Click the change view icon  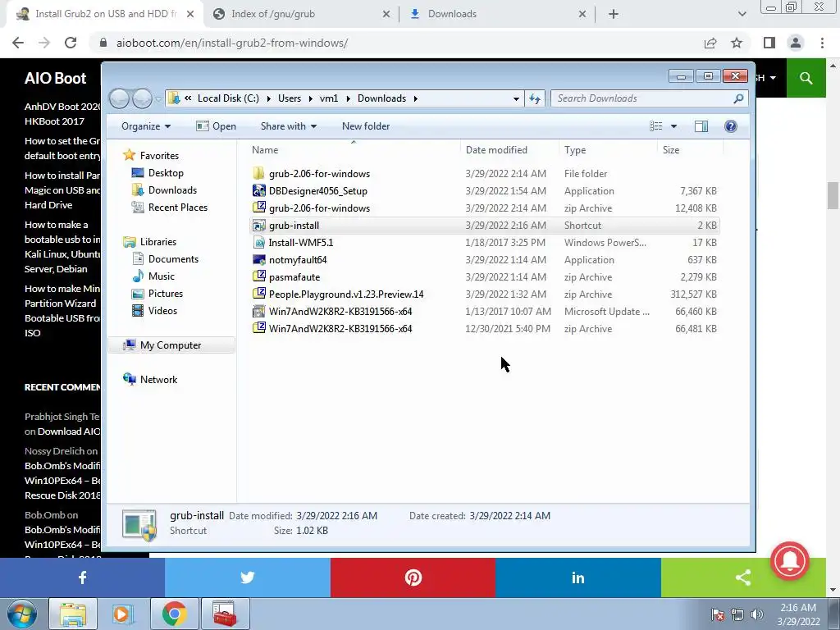pyautogui.click(x=656, y=126)
